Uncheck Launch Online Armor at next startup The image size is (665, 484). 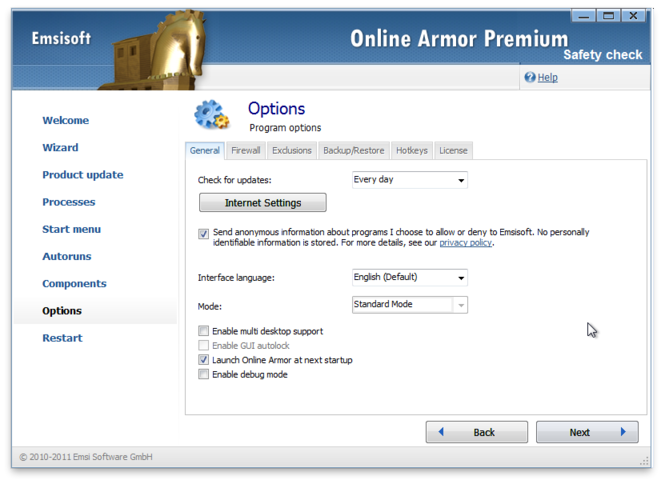point(204,360)
